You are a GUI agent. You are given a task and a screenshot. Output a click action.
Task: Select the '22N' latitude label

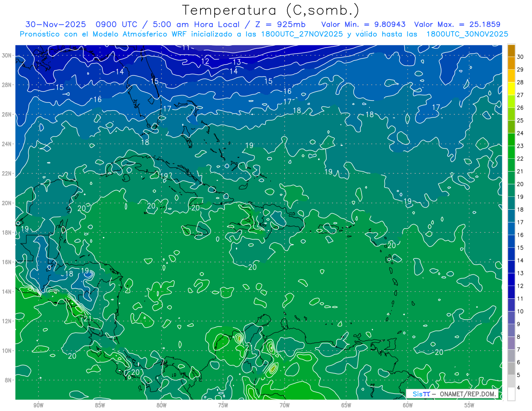click(x=7, y=173)
